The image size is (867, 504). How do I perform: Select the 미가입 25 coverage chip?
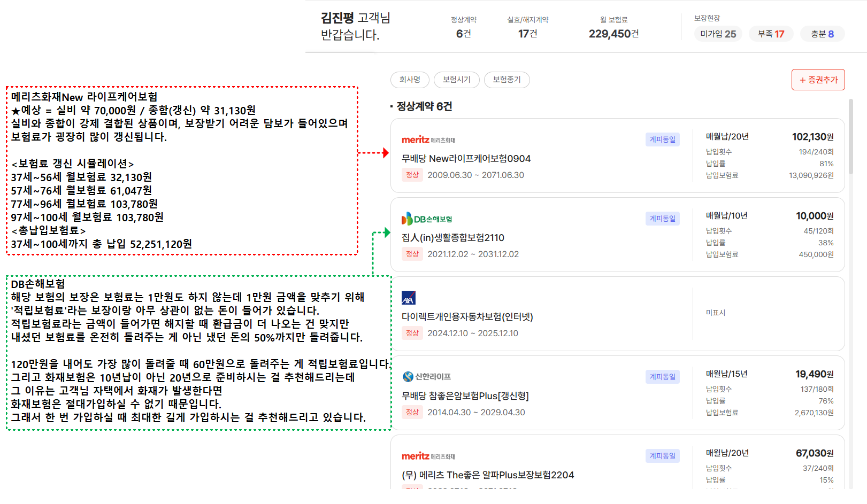pos(718,34)
